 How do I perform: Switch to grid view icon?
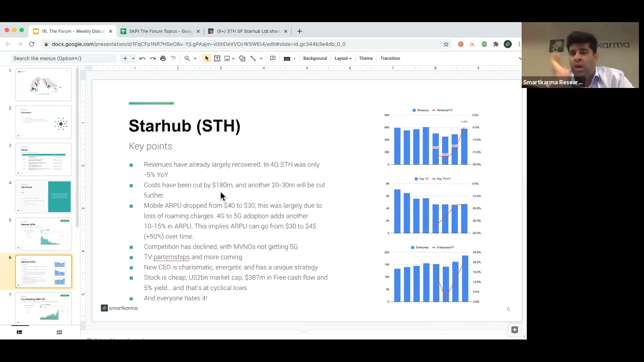pos(59,332)
